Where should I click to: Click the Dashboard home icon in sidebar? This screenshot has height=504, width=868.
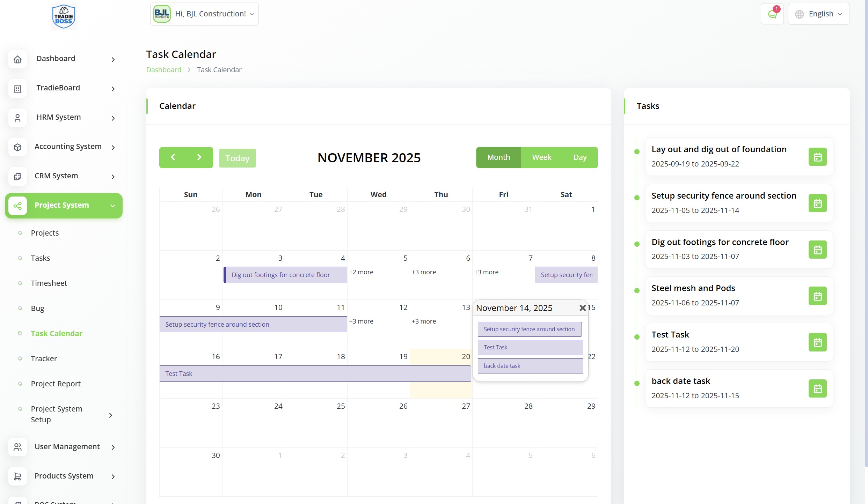pyautogui.click(x=17, y=59)
